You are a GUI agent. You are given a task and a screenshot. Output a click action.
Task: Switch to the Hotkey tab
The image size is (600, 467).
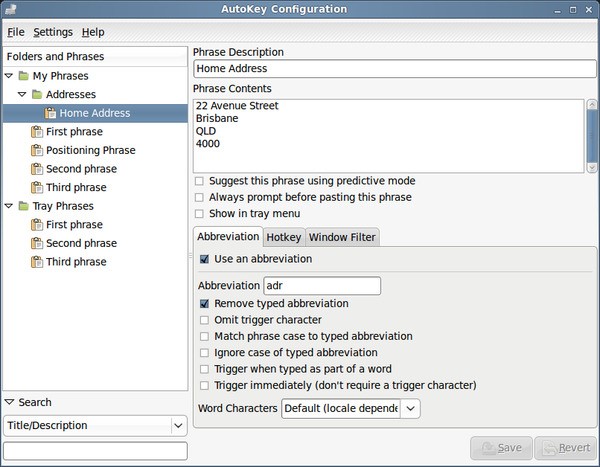coord(284,237)
